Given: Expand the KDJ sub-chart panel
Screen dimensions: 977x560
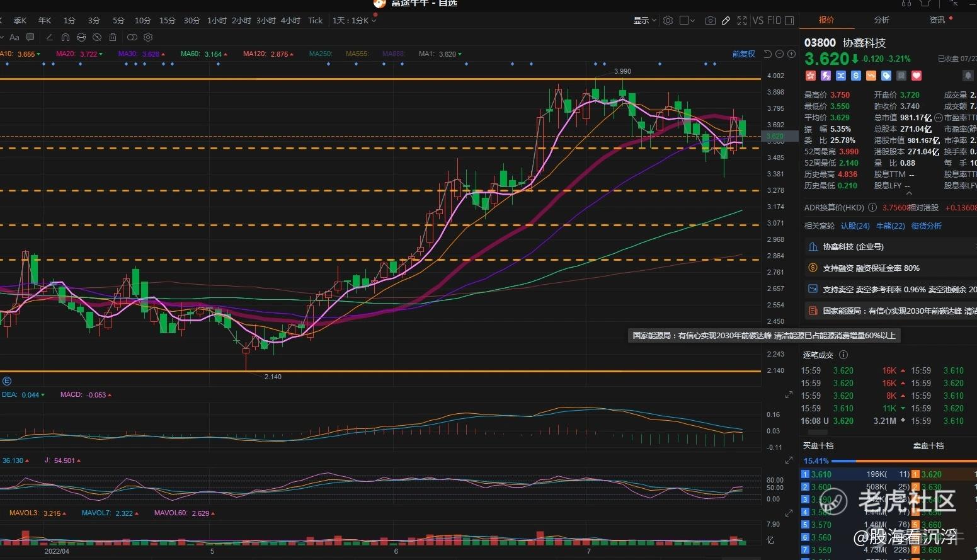Looking at the screenshot, I should click(x=789, y=460).
